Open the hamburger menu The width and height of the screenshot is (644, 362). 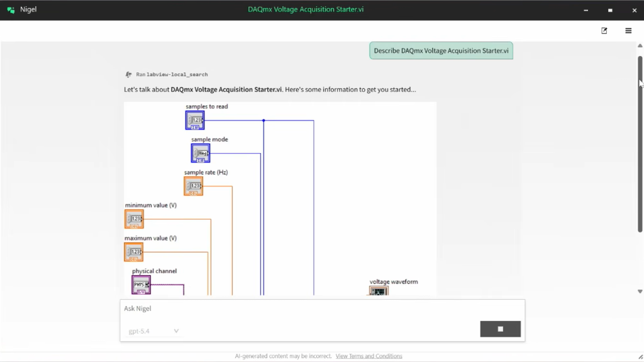(x=628, y=30)
